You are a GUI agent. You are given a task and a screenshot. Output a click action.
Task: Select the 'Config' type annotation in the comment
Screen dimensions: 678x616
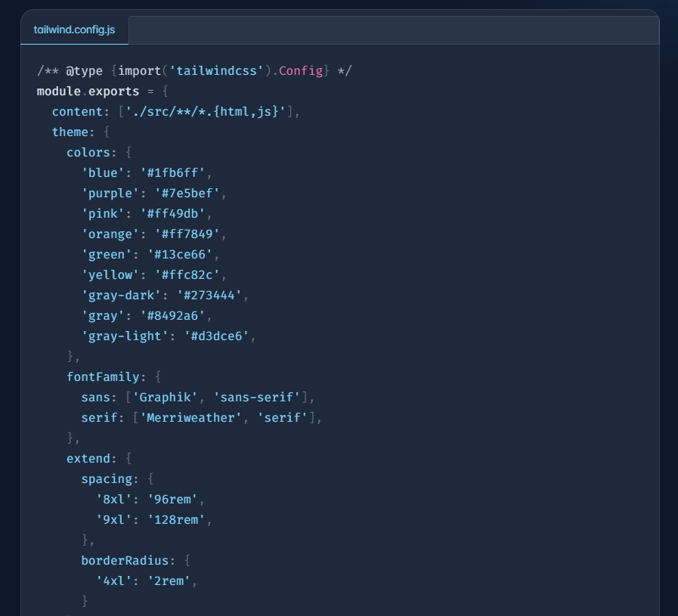coord(302,70)
